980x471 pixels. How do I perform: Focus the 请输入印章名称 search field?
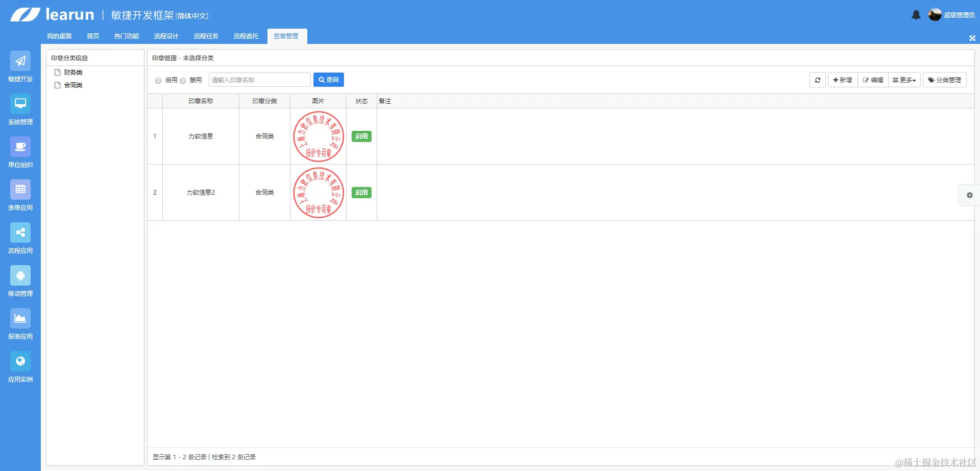(260, 80)
